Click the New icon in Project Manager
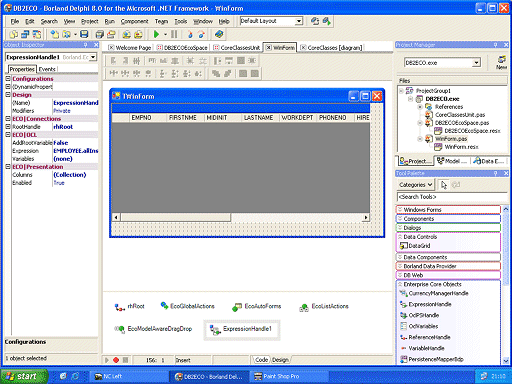The image size is (512, 384). point(501,62)
